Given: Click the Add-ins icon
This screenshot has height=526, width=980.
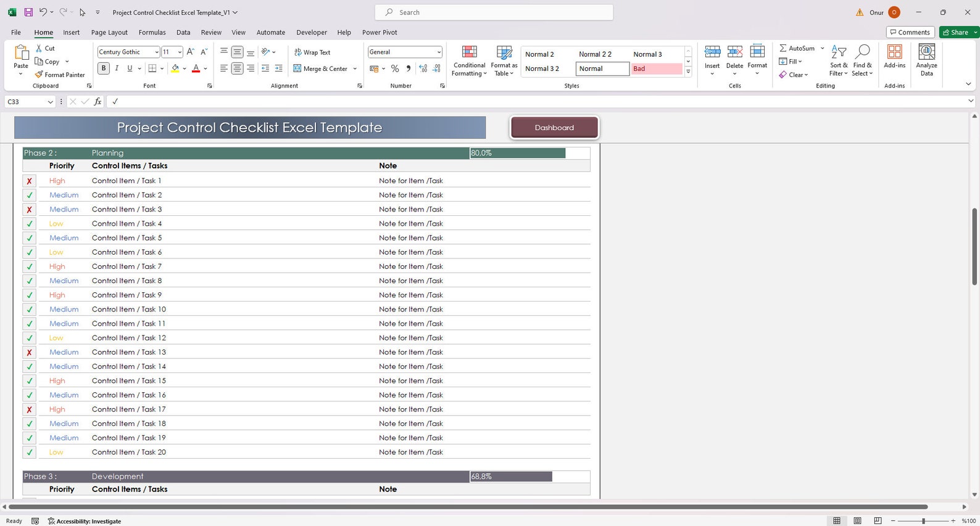Looking at the screenshot, I should (x=894, y=56).
